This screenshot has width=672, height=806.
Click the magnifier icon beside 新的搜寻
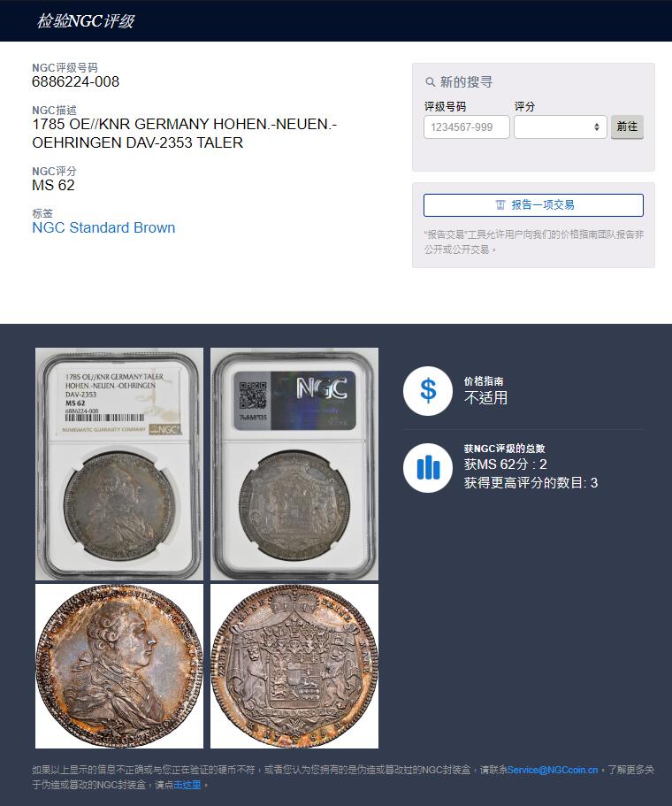point(430,82)
